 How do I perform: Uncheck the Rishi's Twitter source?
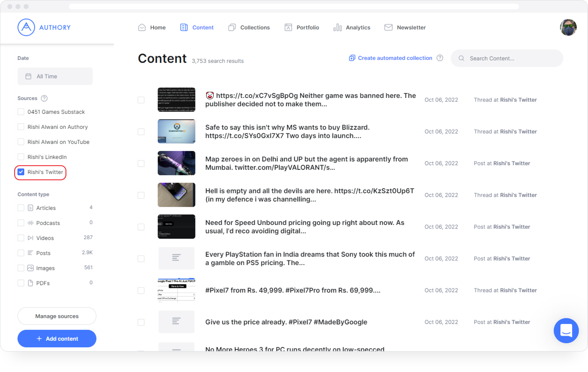point(21,172)
